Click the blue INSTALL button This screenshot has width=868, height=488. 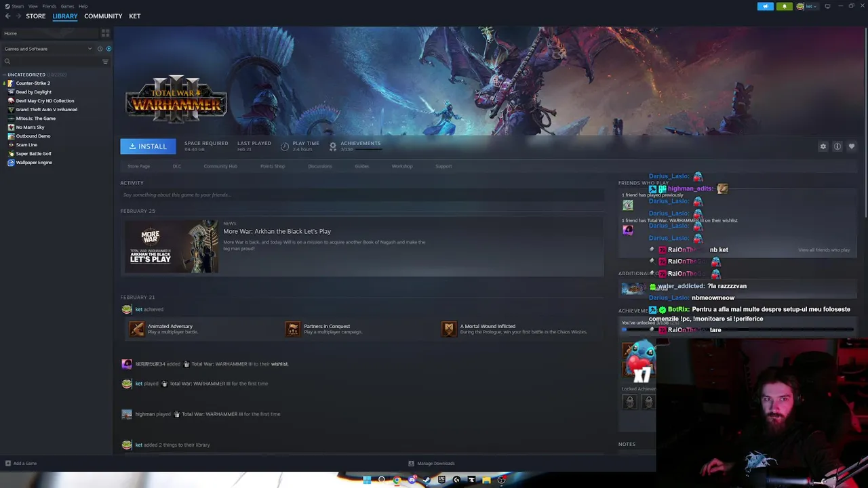148,146
